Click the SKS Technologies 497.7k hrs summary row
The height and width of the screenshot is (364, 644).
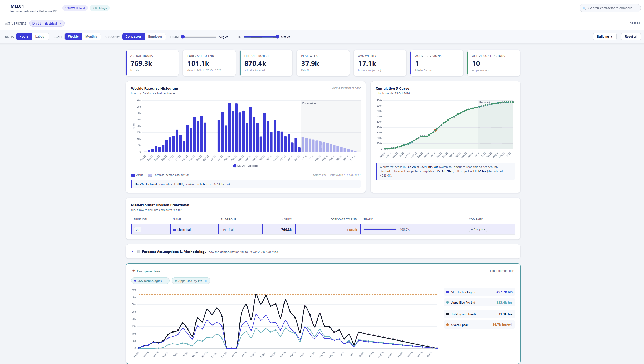tap(479, 292)
